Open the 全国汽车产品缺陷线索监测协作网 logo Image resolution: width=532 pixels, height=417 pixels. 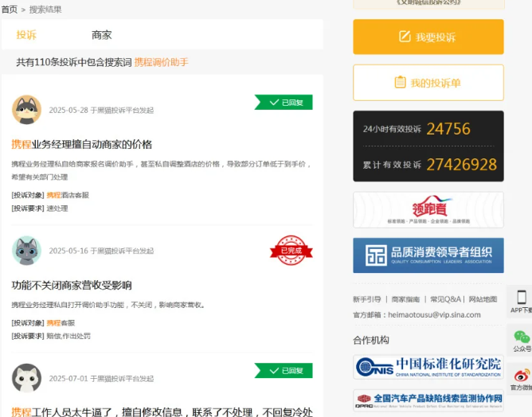pos(428,400)
